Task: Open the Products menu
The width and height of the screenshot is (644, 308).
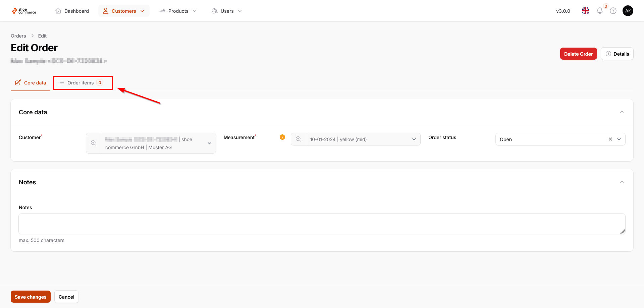Action: tap(178, 11)
